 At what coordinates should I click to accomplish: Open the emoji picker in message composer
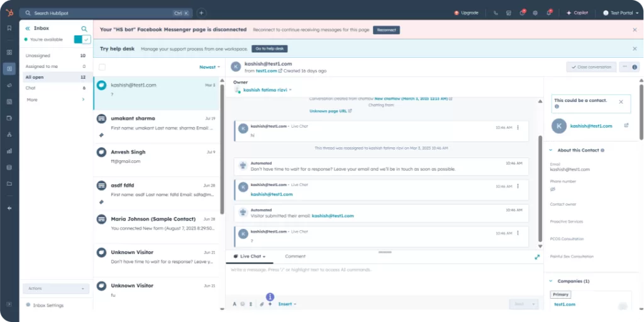pyautogui.click(x=242, y=304)
